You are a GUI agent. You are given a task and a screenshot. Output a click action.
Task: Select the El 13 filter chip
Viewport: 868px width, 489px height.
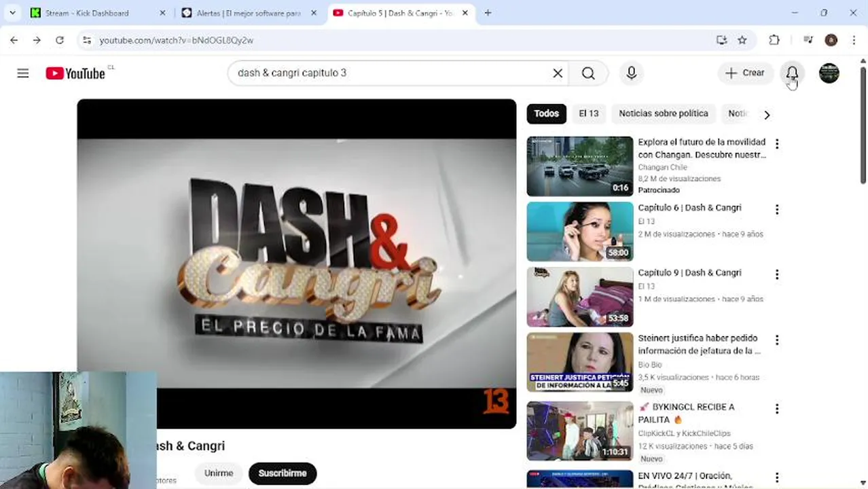(x=589, y=113)
